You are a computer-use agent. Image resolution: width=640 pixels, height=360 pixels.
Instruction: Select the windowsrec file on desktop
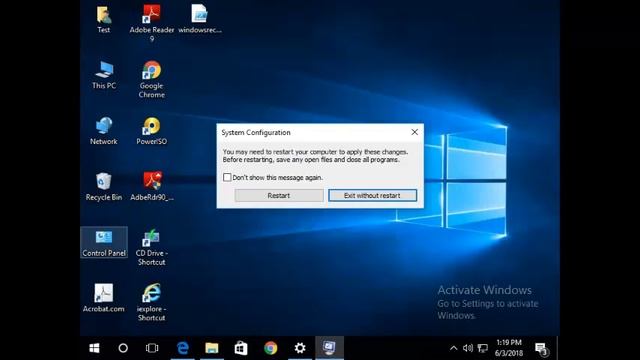[x=200, y=19]
